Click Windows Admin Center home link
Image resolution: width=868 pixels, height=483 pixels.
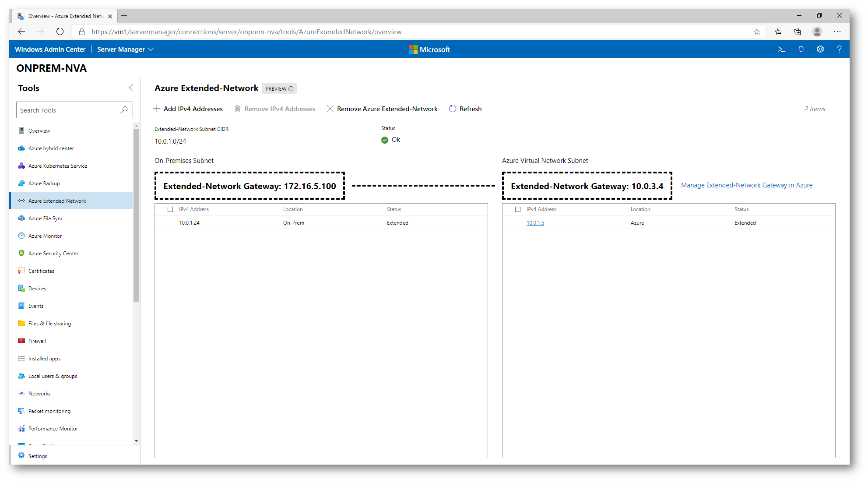(x=50, y=49)
